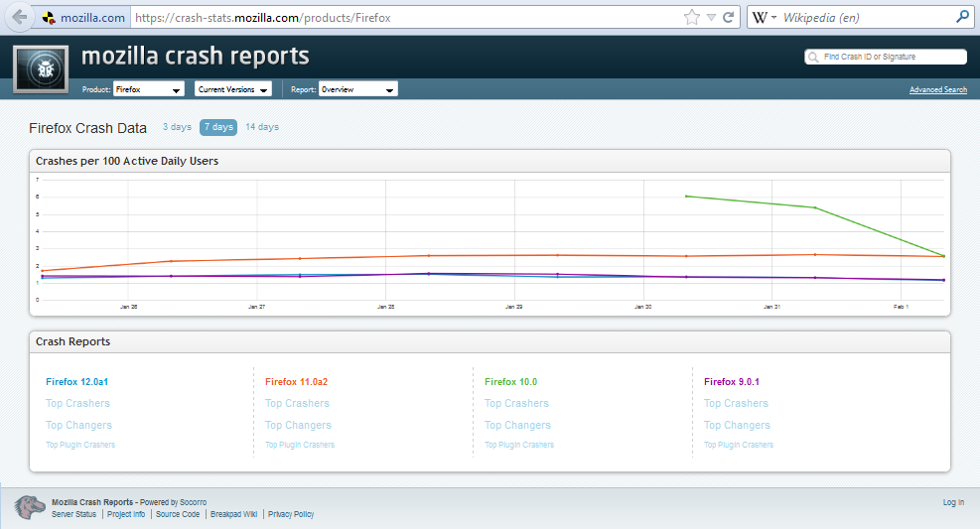
Task: Switch to the 3 days view
Action: point(177,127)
